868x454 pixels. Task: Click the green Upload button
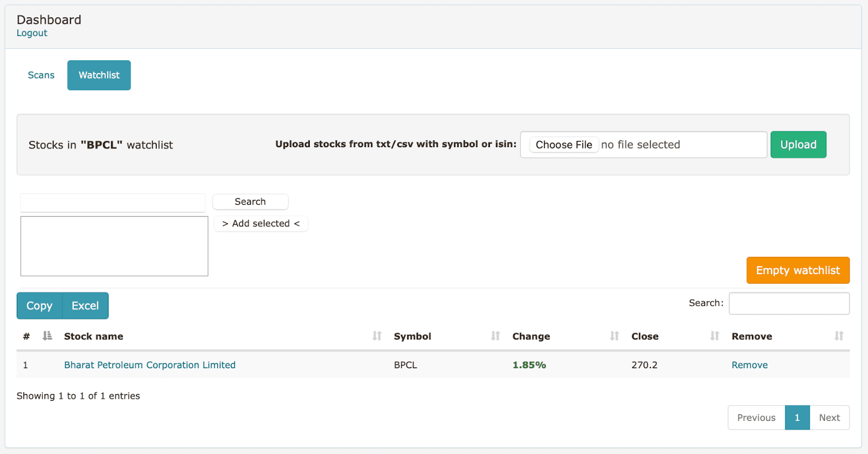pyautogui.click(x=798, y=144)
